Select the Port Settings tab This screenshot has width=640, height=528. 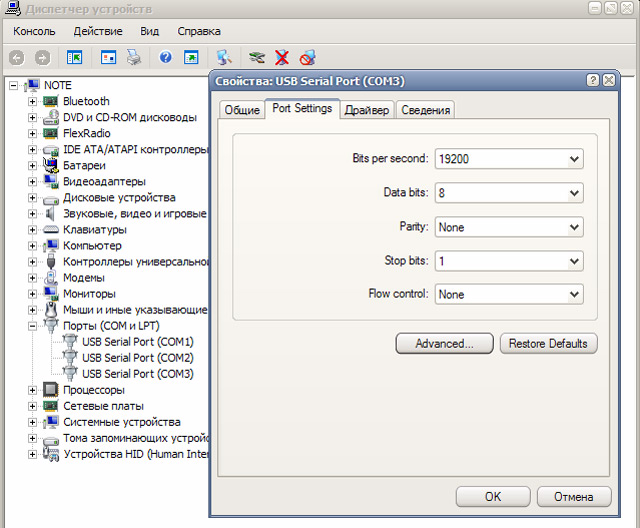coord(302,109)
